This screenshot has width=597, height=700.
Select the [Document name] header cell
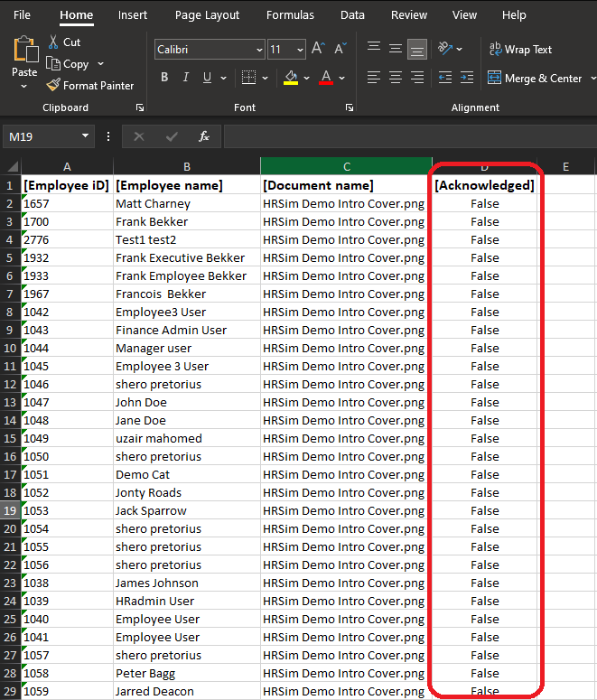pos(347,185)
